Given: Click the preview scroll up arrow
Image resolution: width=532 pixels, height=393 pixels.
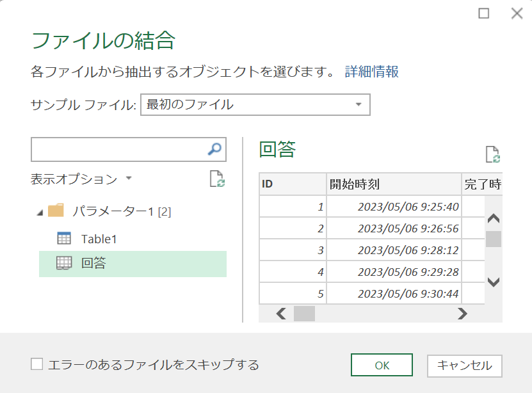Looking at the screenshot, I should pyautogui.click(x=494, y=218).
